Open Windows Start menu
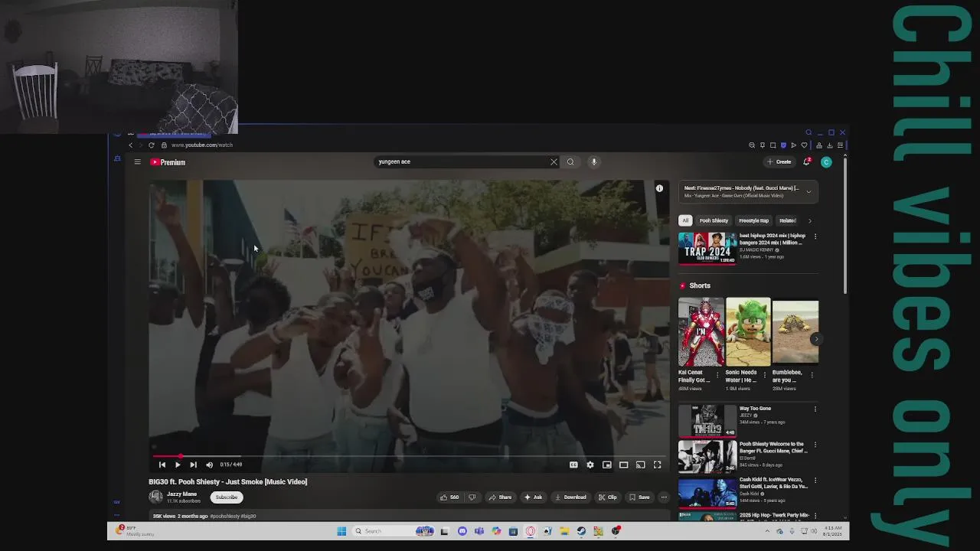The image size is (980, 551). pos(341,531)
